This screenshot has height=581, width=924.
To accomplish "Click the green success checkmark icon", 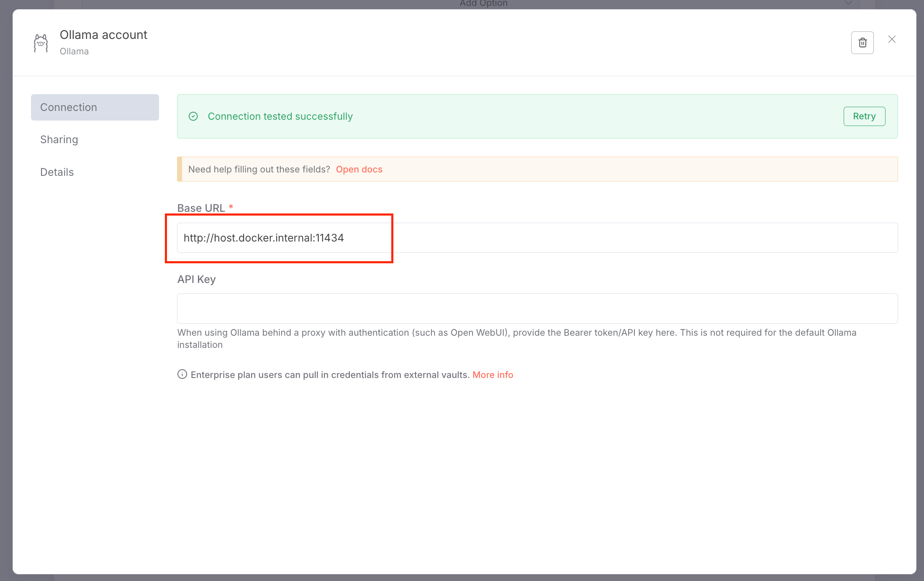I will (193, 116).
